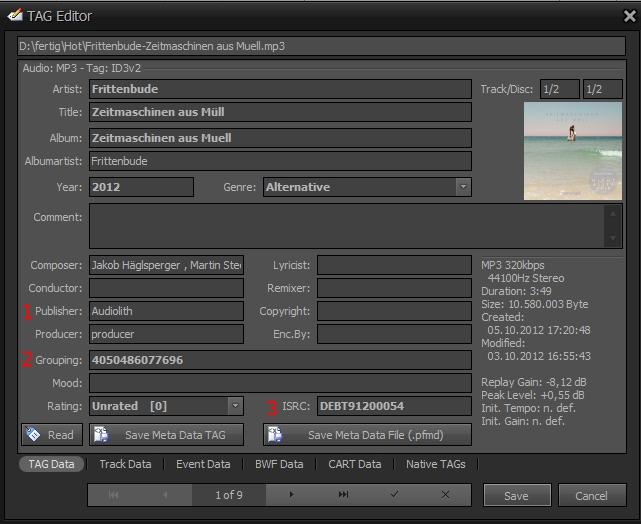Jump to last record navigation icon

(343, 495)
